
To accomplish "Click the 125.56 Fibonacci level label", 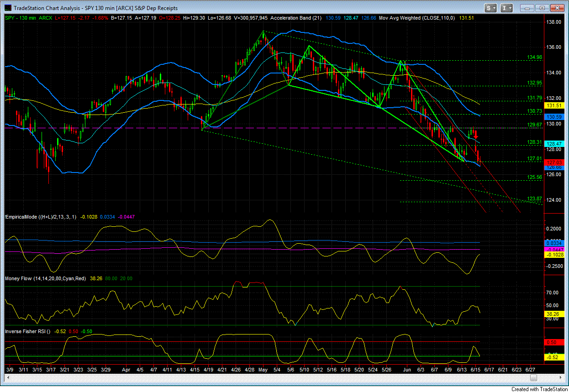I will point(534,177).
